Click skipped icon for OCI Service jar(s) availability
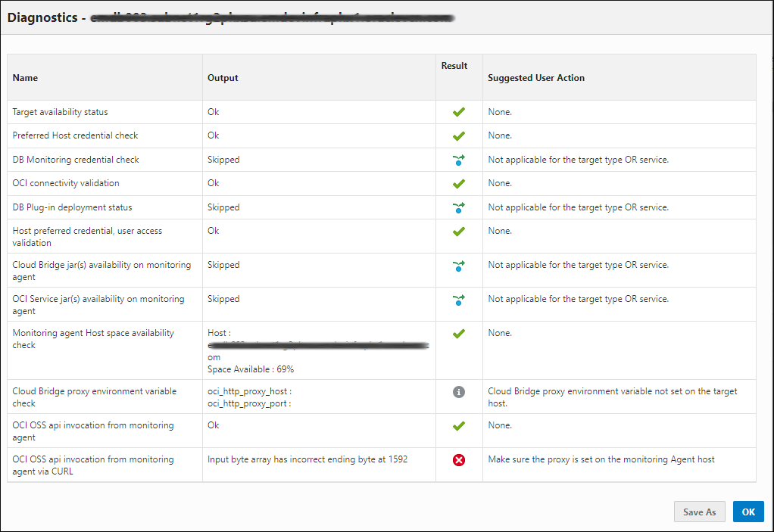This screenshot has width=774, height=532. pos(458,300)
